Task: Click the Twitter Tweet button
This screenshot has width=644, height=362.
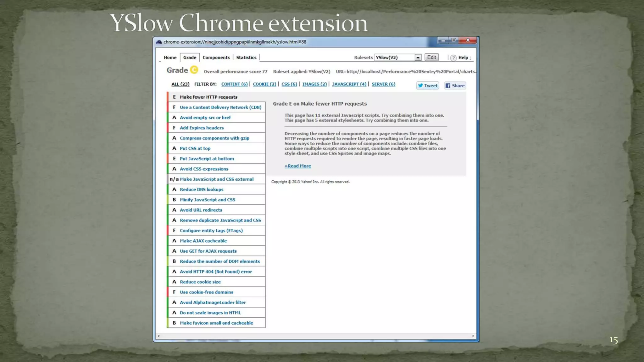Action: tap(427, 85)
